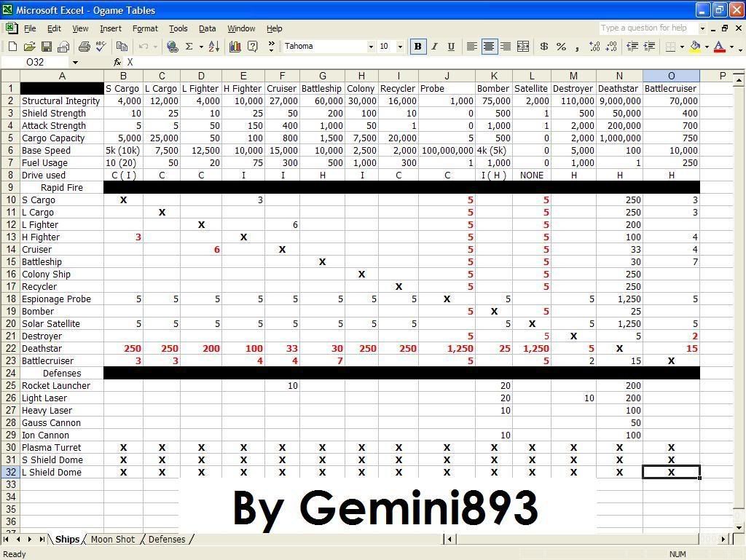Click the formula bar containing X
The width and height of the screenshot is (746, 560).
[x=433, y=63]
